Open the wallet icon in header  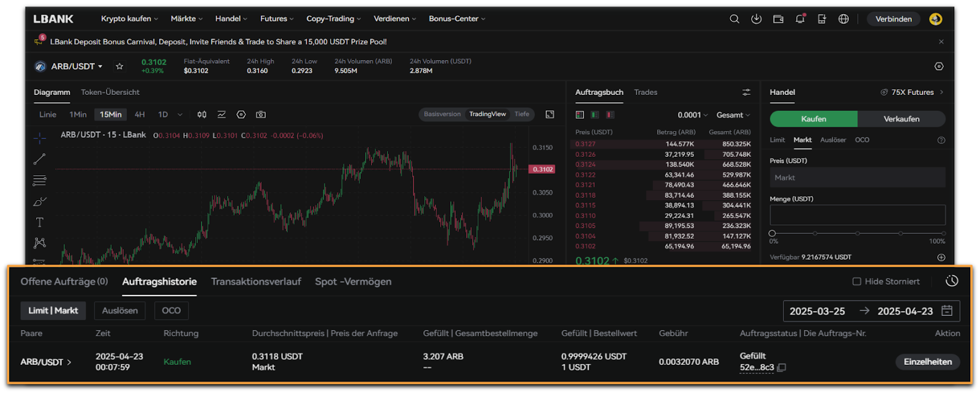[778, 19]
